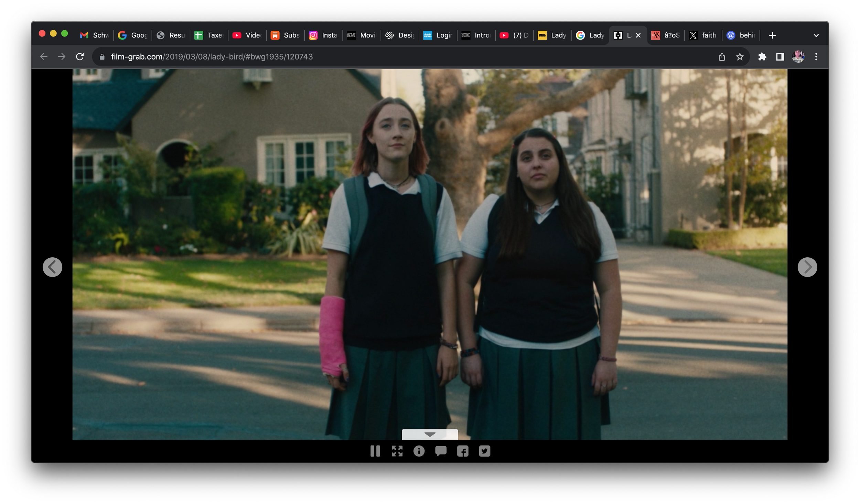Switch to the Intro tab
The image size is (860, 504).
pyautogui.click(x=476, y=35)
